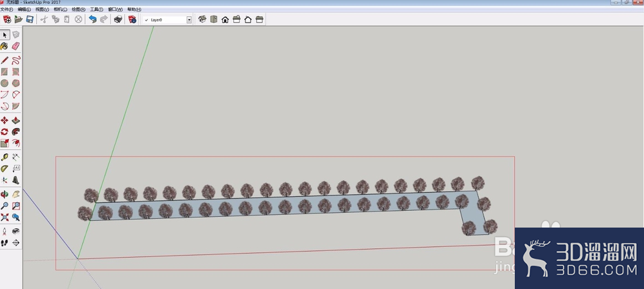Select the Pan hand tool
The width and height of the screenshot is (644, 289).
[x=16, y=195]
